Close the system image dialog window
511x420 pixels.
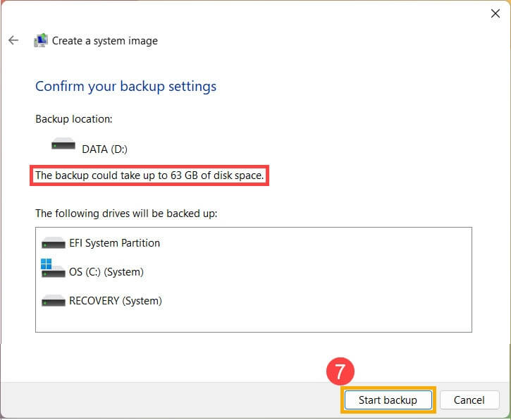point(495,13)
